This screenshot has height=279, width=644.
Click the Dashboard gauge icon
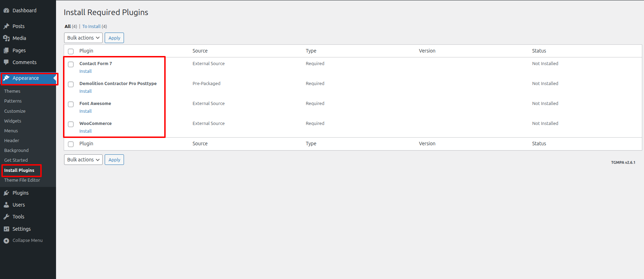click(x=6, y=11)
